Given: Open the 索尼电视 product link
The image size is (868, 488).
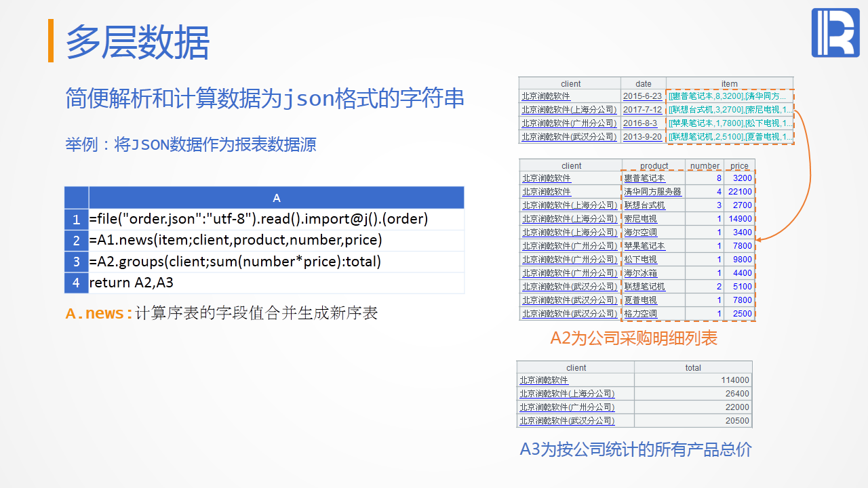Looking at the screenshot, I should click(641, 219).
